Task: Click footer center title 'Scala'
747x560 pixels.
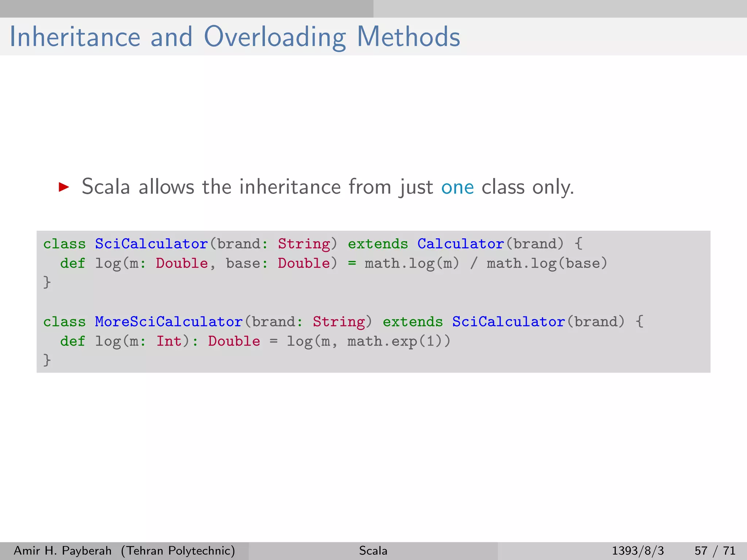Action: pyautogui.click(x=373, y=551)
